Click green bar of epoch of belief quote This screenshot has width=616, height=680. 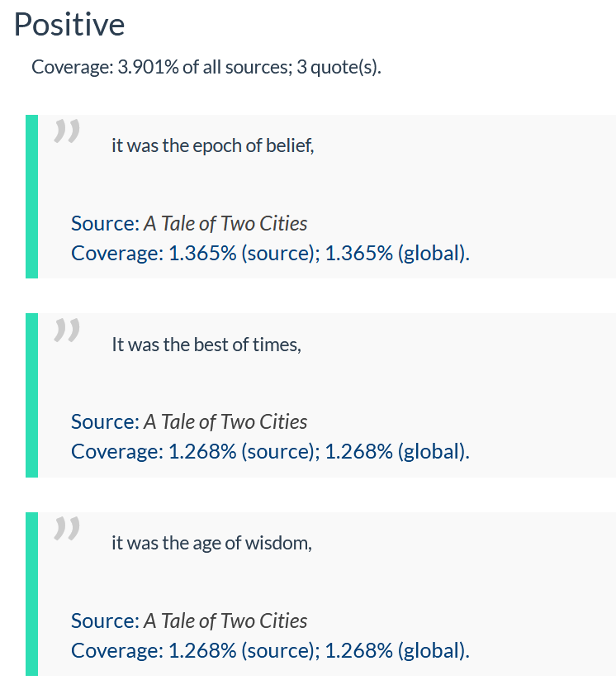tap(31, 197)
